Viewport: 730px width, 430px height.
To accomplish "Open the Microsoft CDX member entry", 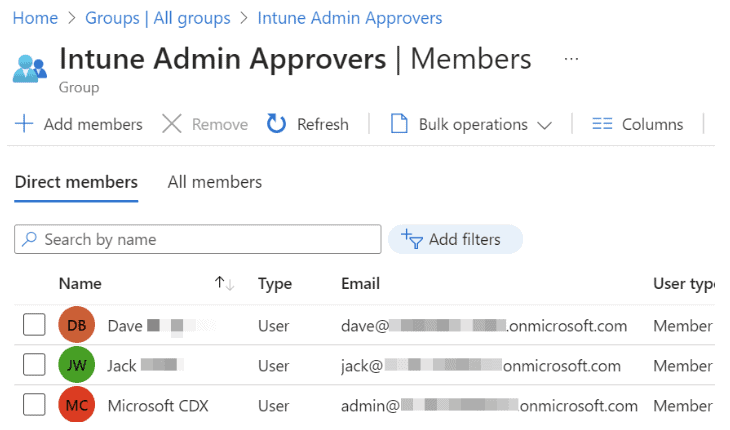I will (158, 405).
